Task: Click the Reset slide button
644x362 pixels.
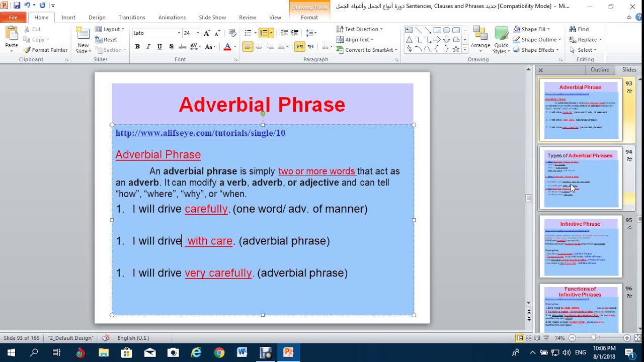Action: (106, 40)
